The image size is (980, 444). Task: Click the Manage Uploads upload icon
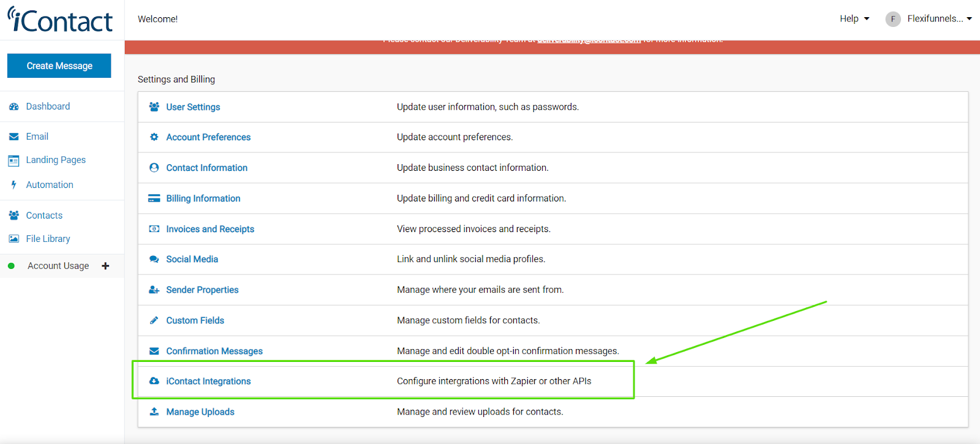[154, 412]
